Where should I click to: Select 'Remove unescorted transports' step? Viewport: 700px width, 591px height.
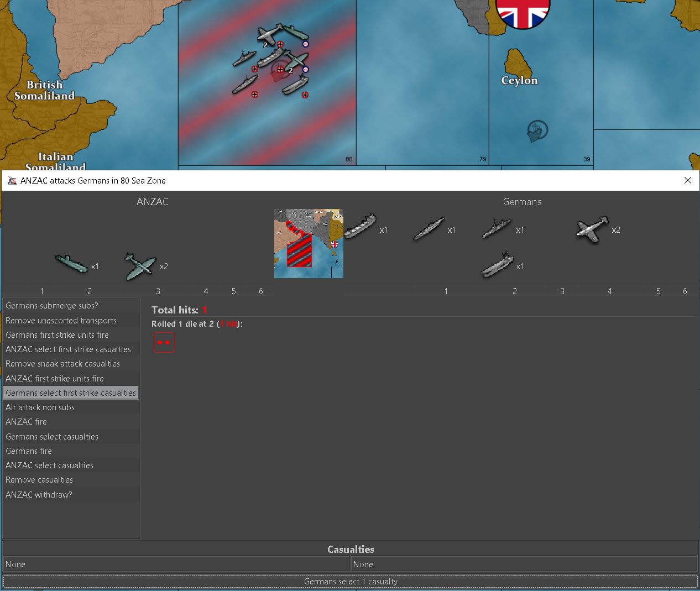coord(61,321)
